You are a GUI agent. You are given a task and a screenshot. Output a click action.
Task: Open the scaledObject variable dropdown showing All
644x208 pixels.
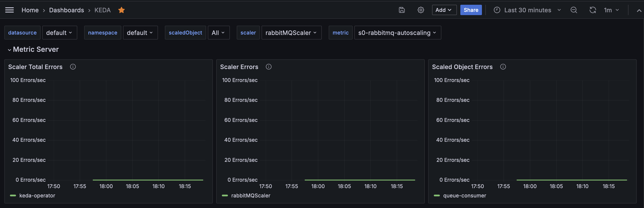pos(219,33)
